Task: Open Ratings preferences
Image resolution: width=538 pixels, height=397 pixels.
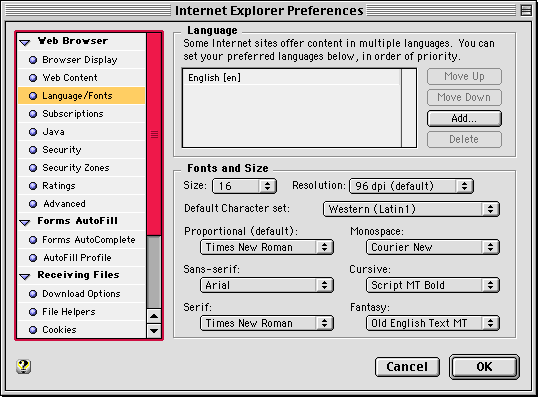Action: pyautogui.click(x=82, y=186)
